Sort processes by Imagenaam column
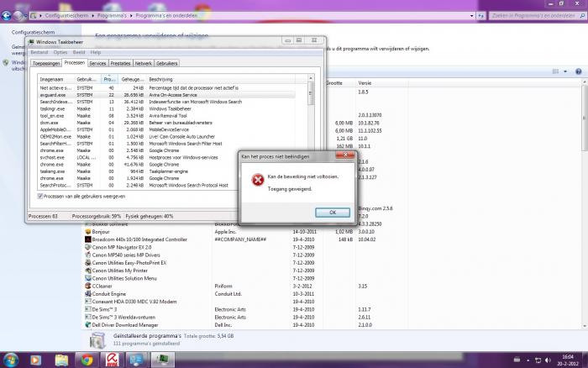588x368 pixels. [x=56, y=79]
